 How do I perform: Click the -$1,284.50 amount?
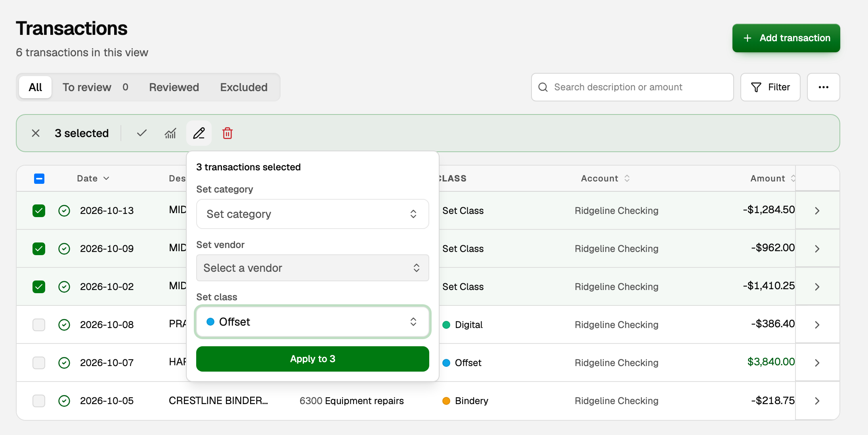(769, 210)
